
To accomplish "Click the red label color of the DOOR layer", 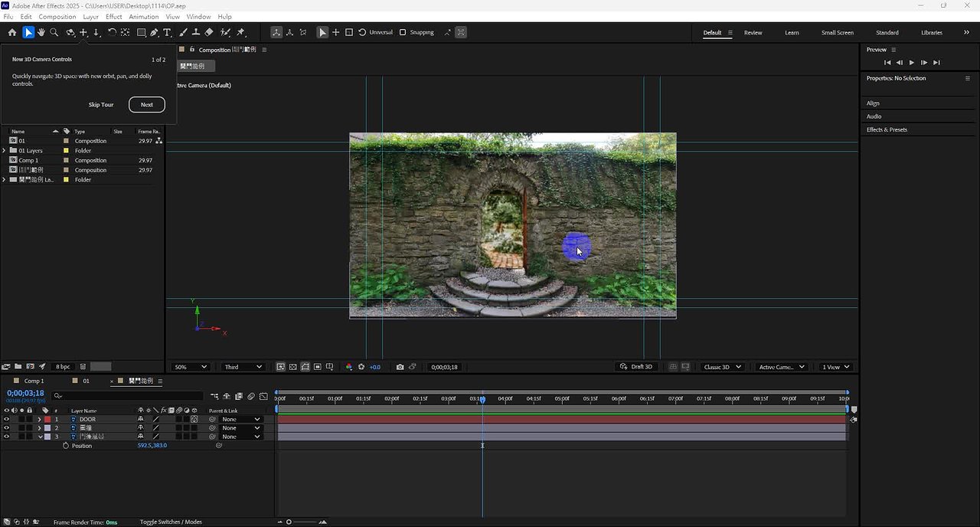I will [47, 419].
